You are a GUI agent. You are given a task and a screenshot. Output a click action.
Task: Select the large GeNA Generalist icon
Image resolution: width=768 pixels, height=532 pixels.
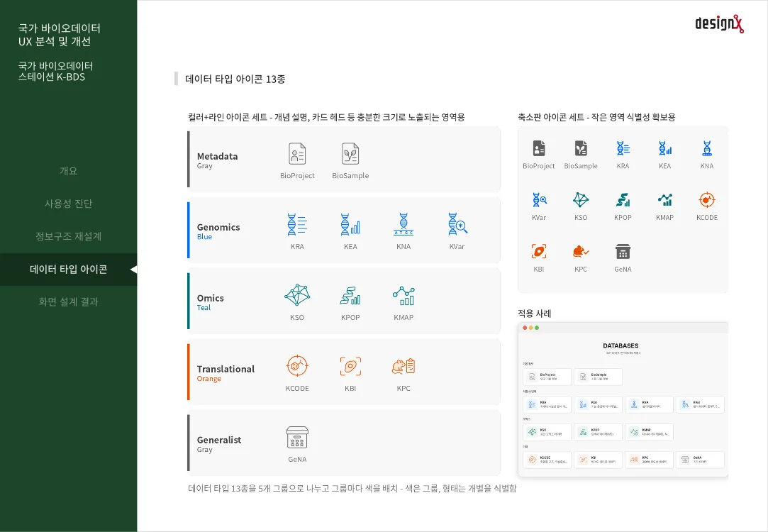297,438
